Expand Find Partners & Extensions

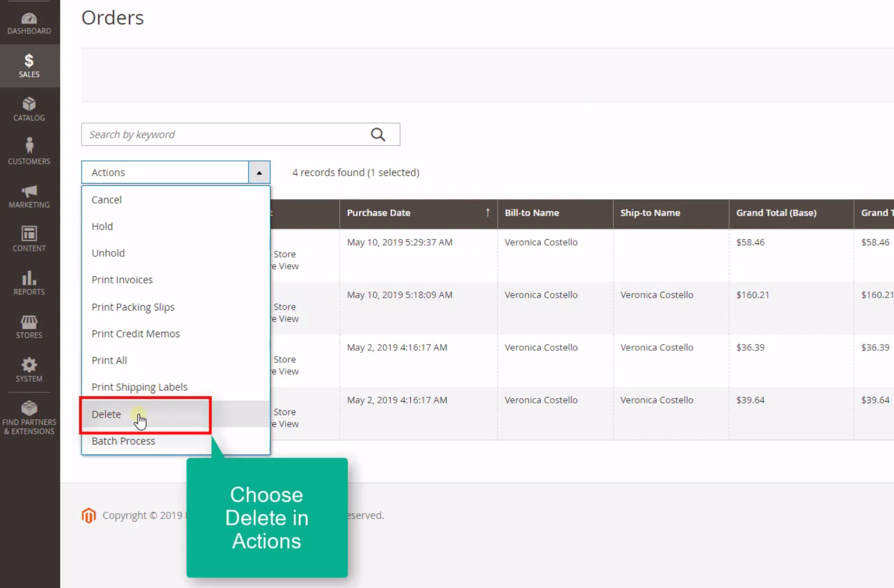29,417
